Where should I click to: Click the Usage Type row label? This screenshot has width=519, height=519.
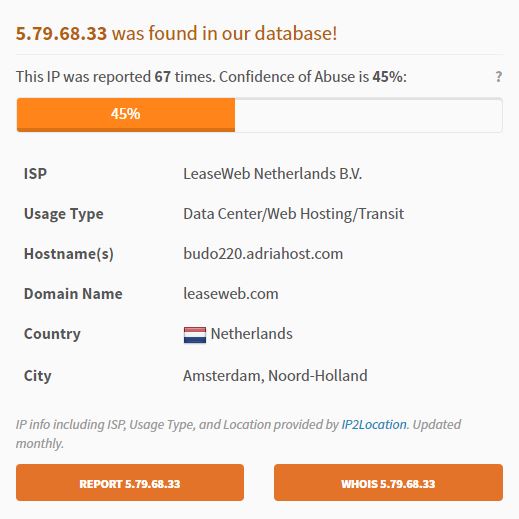(64, 214)
